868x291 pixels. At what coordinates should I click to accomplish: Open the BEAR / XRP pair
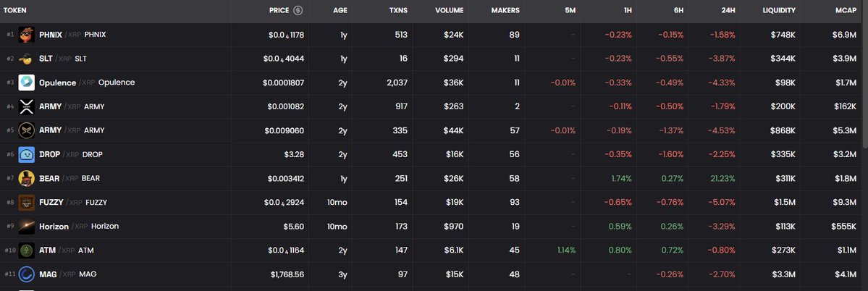pos(431,179)
